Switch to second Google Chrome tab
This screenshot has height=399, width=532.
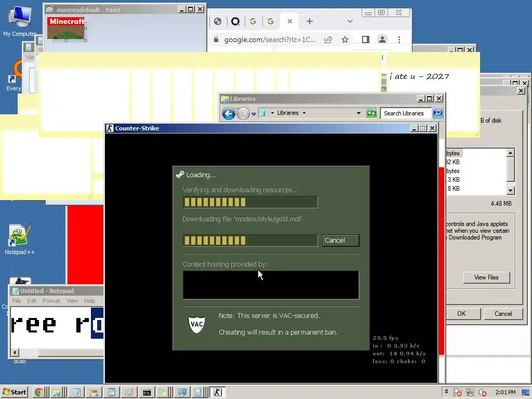click(270, 21)
